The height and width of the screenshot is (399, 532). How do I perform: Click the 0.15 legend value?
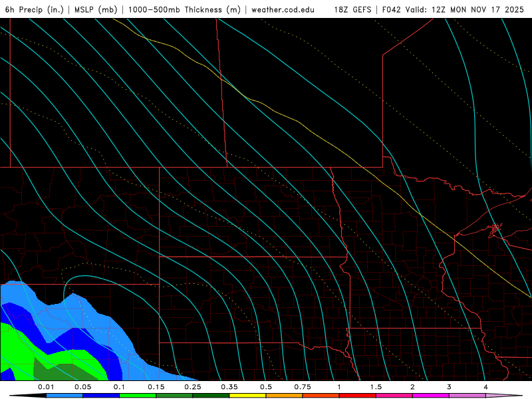[156, 387]
